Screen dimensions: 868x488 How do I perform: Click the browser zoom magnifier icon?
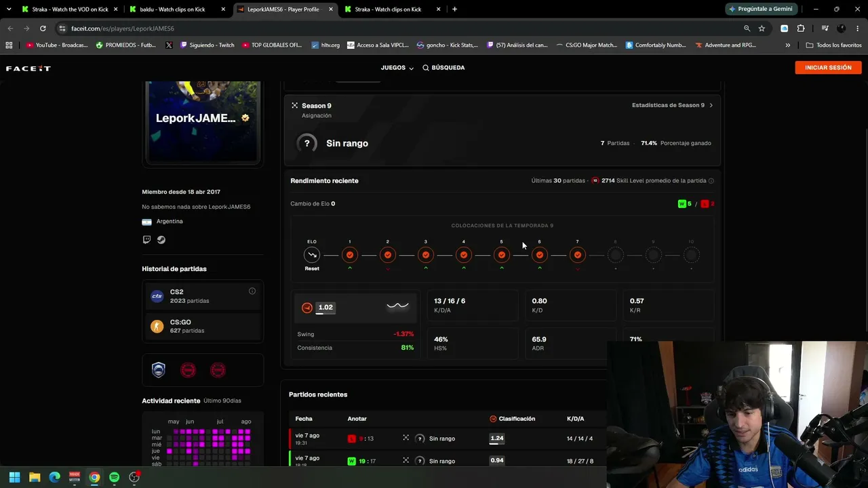(747, 28)
